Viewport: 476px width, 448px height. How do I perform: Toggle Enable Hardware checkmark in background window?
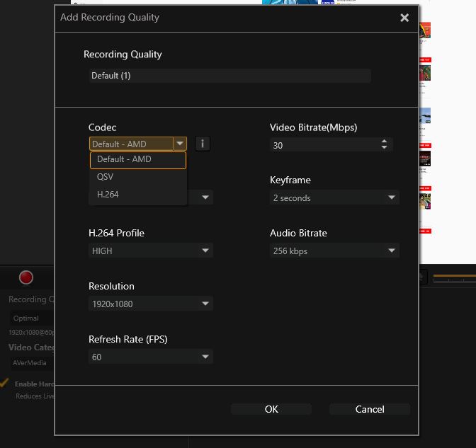4,383
